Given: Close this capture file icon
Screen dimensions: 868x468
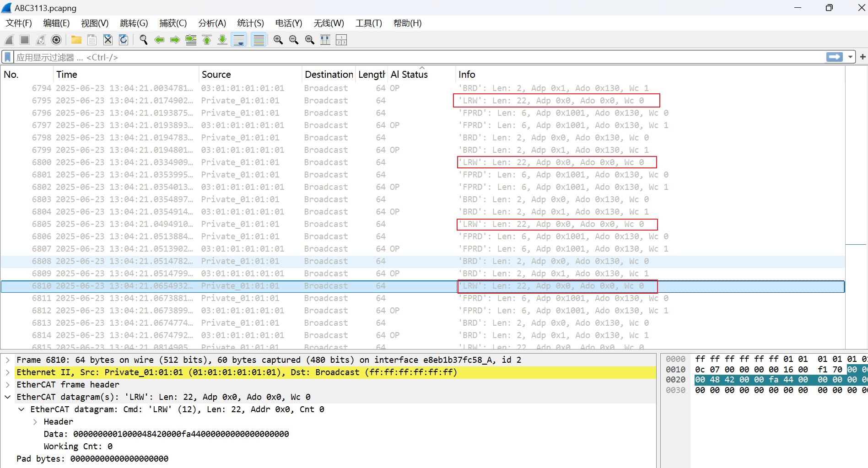Looking at the screenshot, I should (x=108, y=40).
